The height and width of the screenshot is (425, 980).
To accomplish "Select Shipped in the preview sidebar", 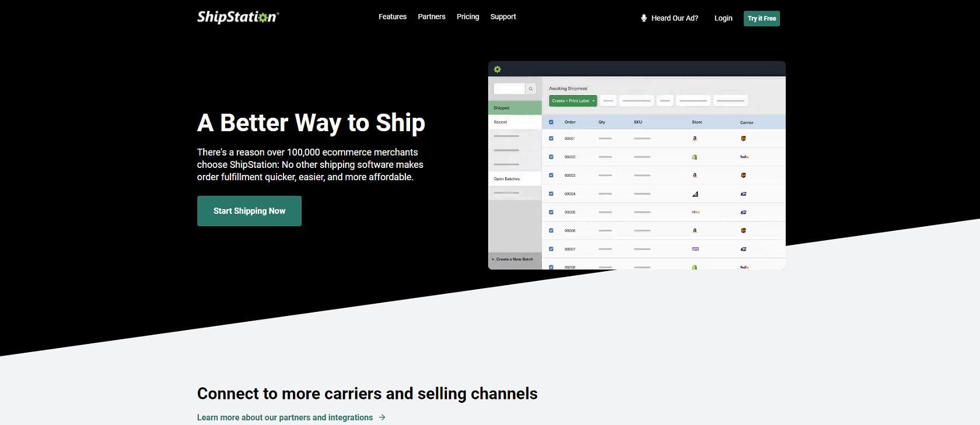I will [x=515, y=108].
